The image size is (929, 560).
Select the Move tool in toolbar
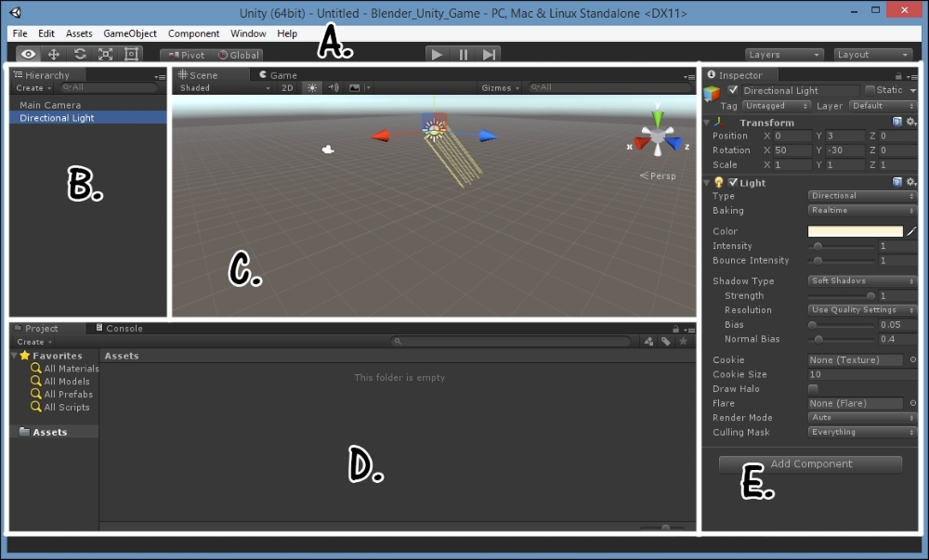click(x=54, y=55)
